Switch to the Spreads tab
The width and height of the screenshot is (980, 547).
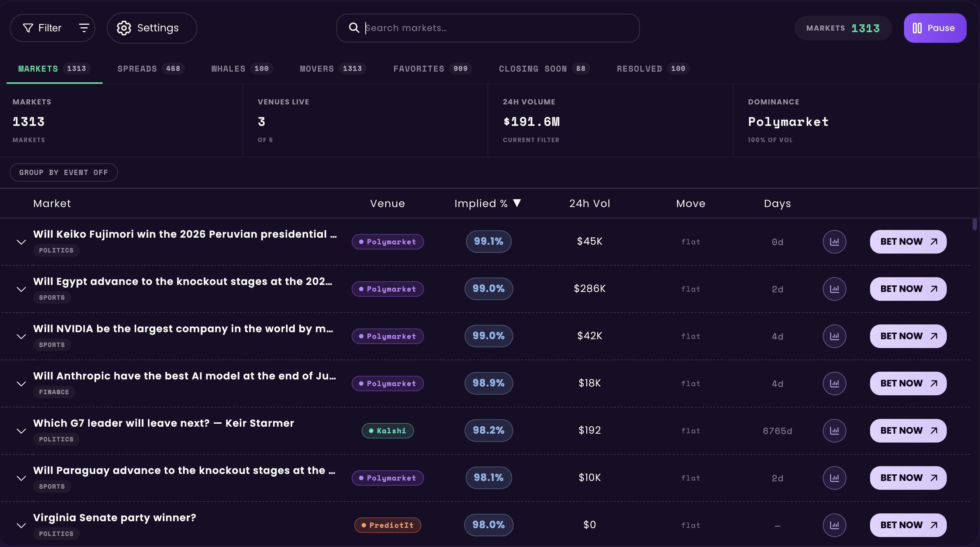[x=151, y=69]
